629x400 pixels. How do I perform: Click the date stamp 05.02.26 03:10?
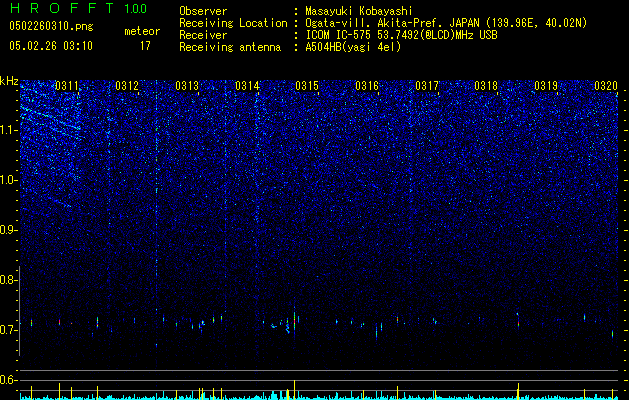pos(51,46)
